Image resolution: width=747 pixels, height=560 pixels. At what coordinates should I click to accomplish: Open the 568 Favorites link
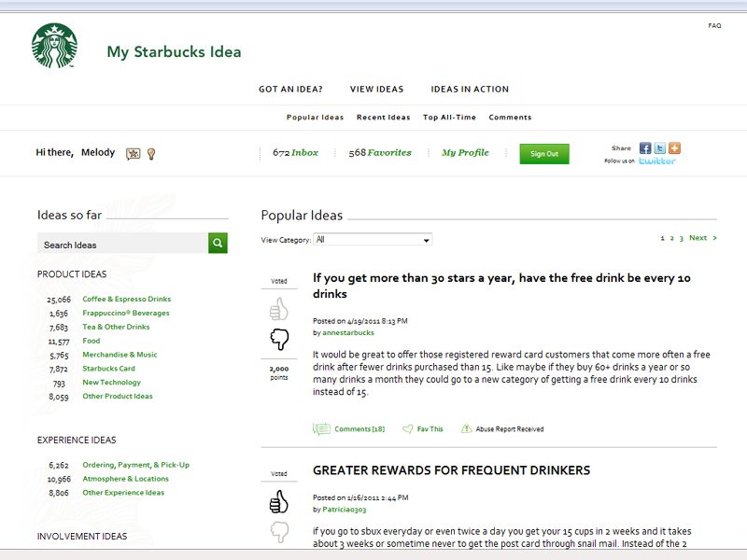click(380, 152)
